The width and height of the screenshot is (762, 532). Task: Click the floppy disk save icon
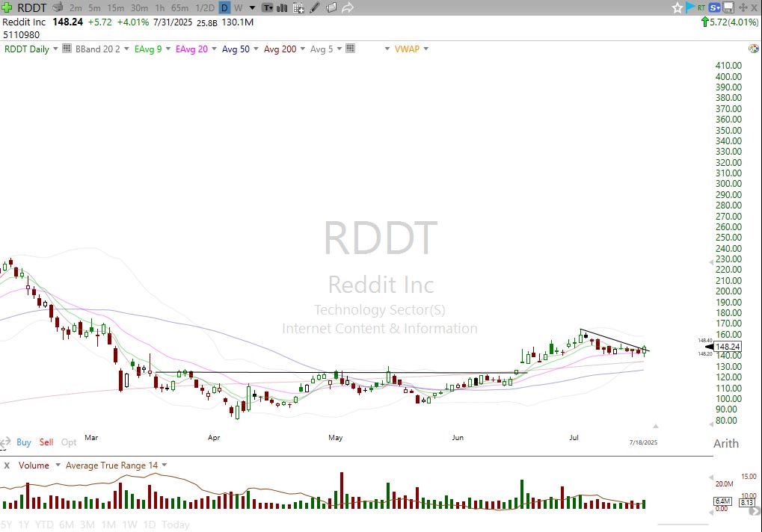pos(728,7)
